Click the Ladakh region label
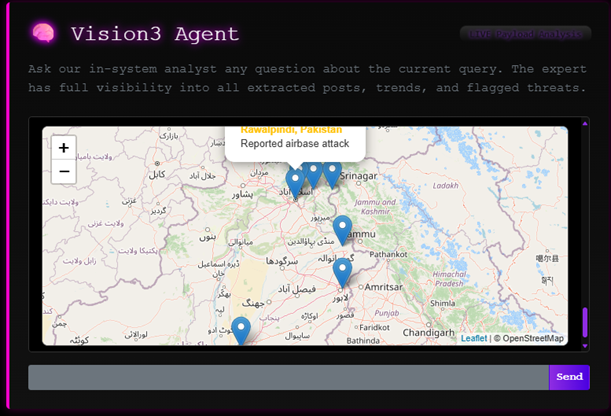This screenshot has height=416, width=611. coord(445,185)
